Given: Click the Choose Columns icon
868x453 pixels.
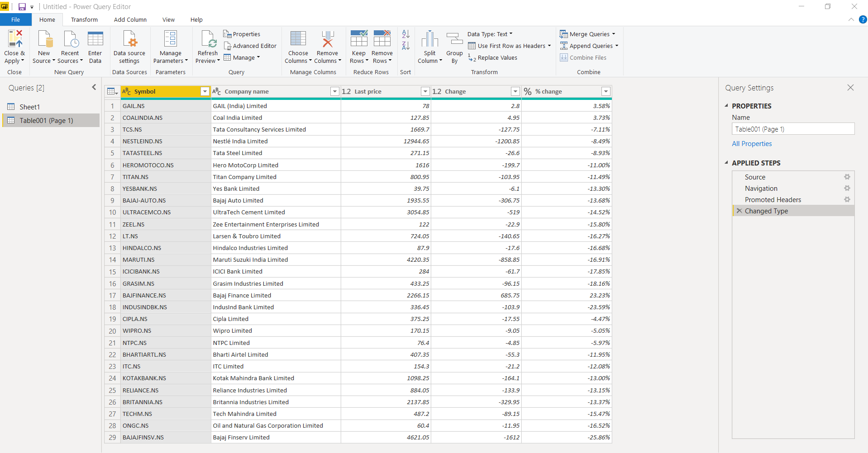Looking at the screenshot, I should (x=298, y=39).
